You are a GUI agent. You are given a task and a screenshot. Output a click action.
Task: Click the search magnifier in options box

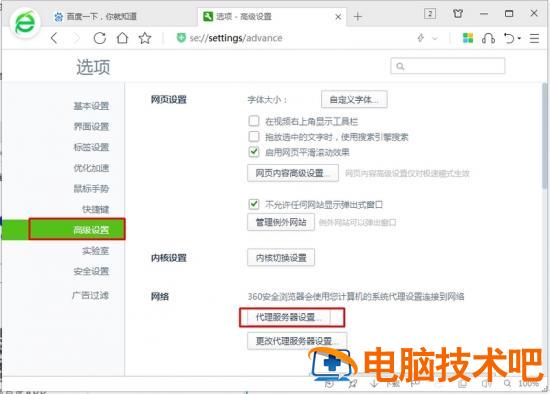pyautogui.click(x=400, y=66)
